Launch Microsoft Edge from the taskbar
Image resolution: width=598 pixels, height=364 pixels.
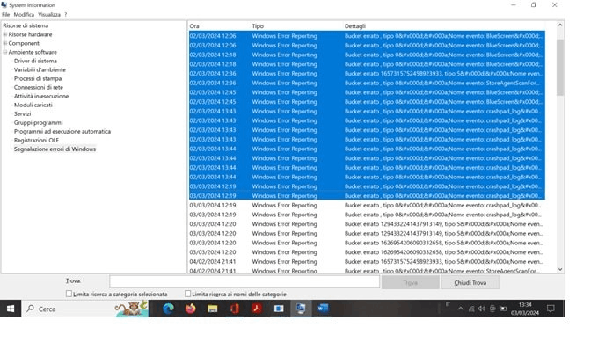click(168, 309)
